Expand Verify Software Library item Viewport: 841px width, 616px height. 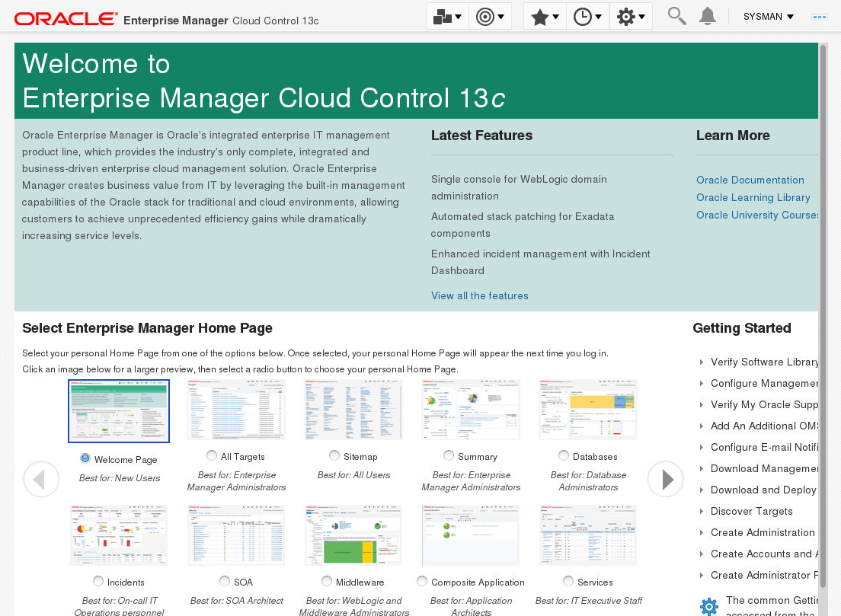[702, 362]
